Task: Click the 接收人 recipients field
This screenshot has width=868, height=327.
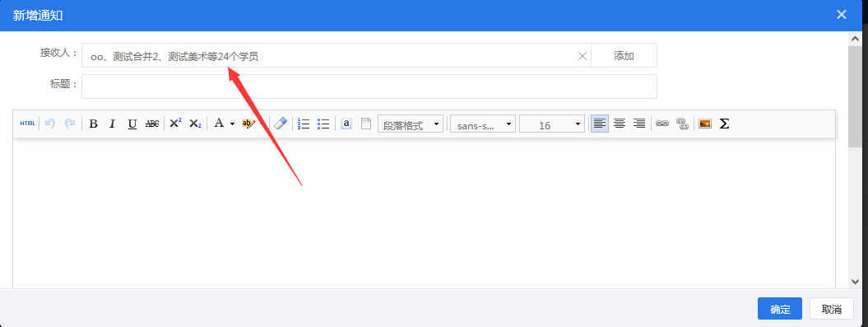Action: click(x=337, y=55)
